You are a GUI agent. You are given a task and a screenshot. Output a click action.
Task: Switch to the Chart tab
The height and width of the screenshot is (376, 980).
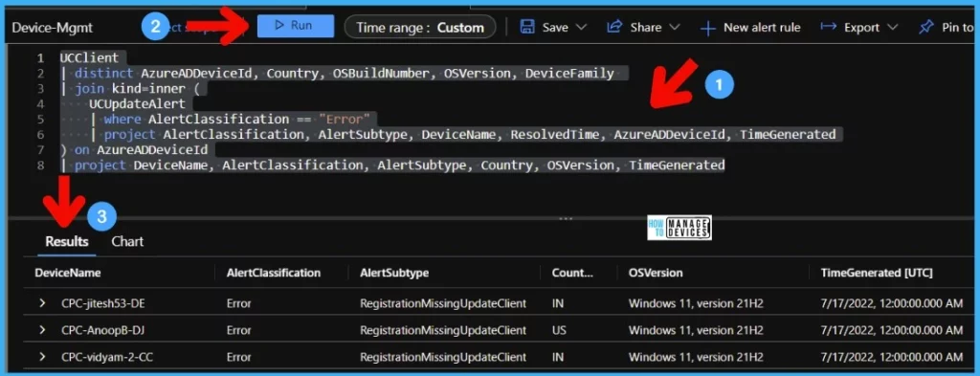127,241
